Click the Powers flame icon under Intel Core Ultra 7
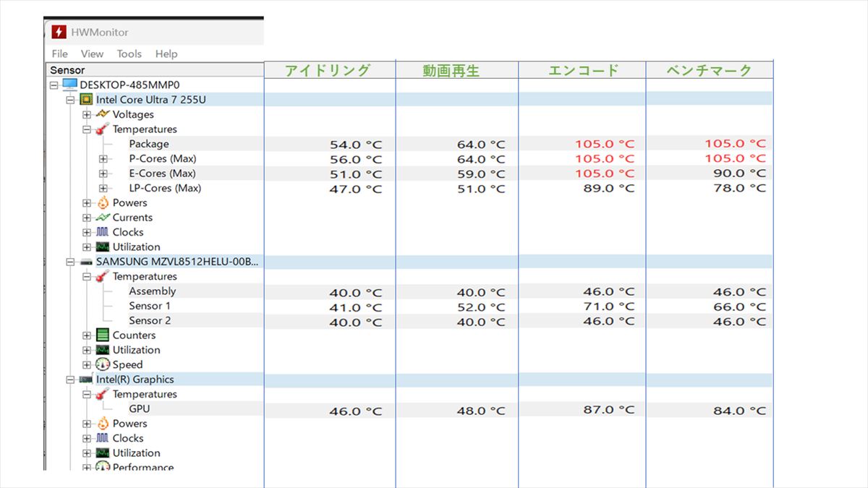Viewport: 868px width, 488px height. 102,202
